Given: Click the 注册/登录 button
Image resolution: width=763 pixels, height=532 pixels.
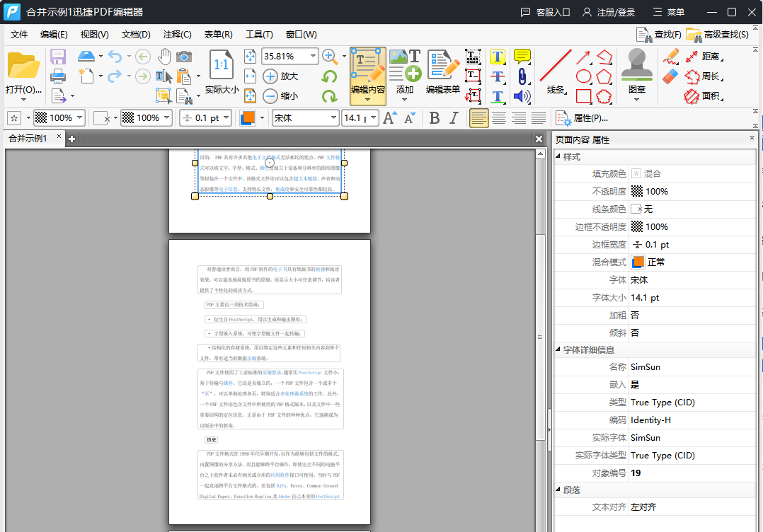Looking at the screenshot, I should click(x=609, y=12).
